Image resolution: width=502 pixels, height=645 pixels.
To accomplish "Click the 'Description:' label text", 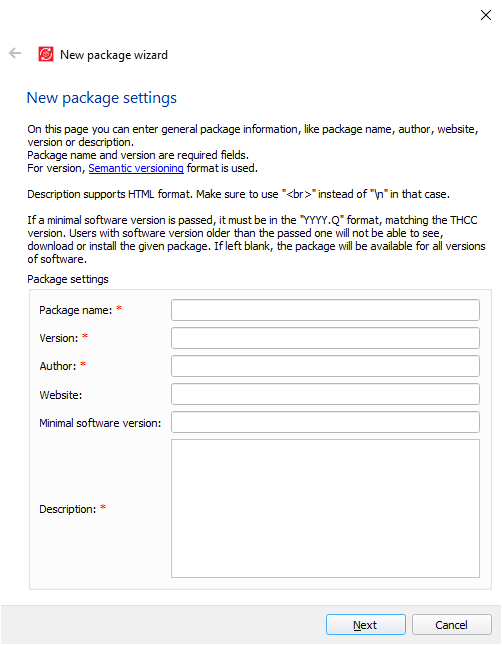I will 67,509.
